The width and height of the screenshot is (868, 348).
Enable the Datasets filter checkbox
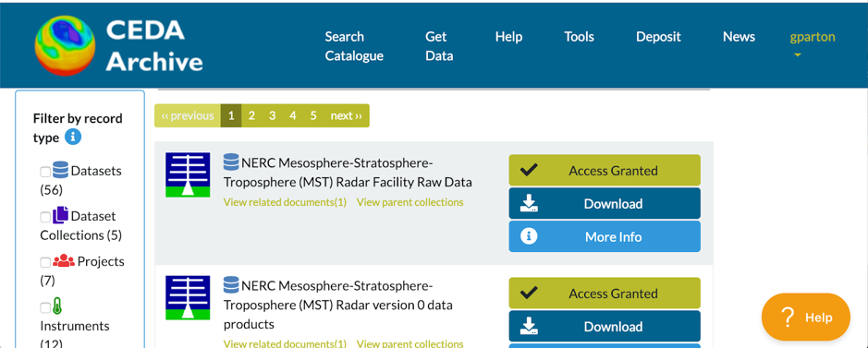click(x=45, y=172)
